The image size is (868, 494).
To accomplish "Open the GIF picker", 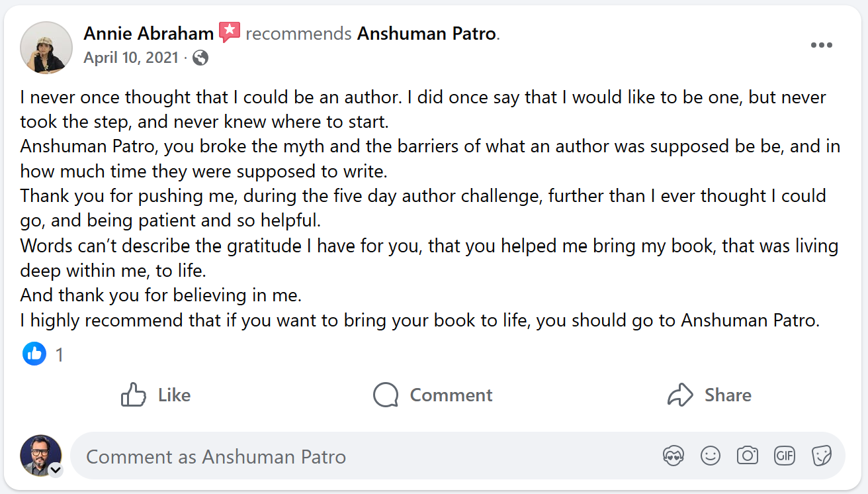I will click(785, 456).
